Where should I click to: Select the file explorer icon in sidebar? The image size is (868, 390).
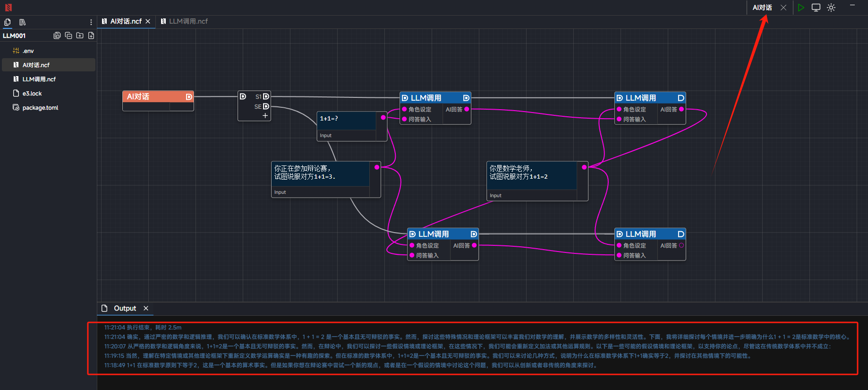[x=8, y=22]
